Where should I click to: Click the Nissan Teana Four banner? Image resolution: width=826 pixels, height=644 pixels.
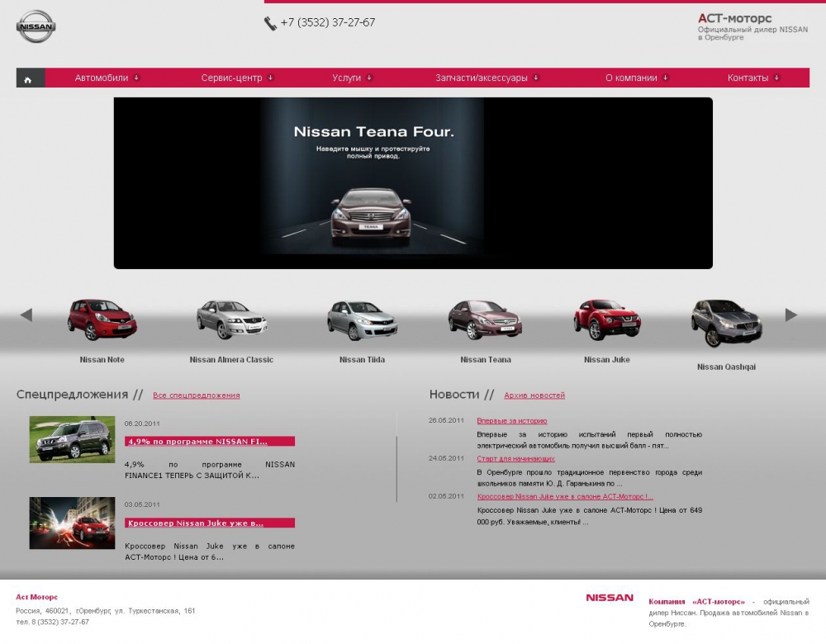[x=413, y=183]
